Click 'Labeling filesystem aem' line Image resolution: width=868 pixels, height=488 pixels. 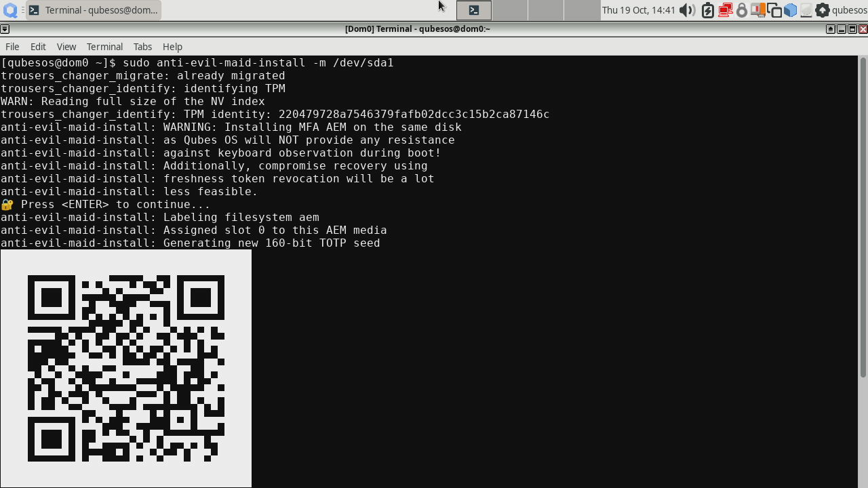tap(241, 218)
